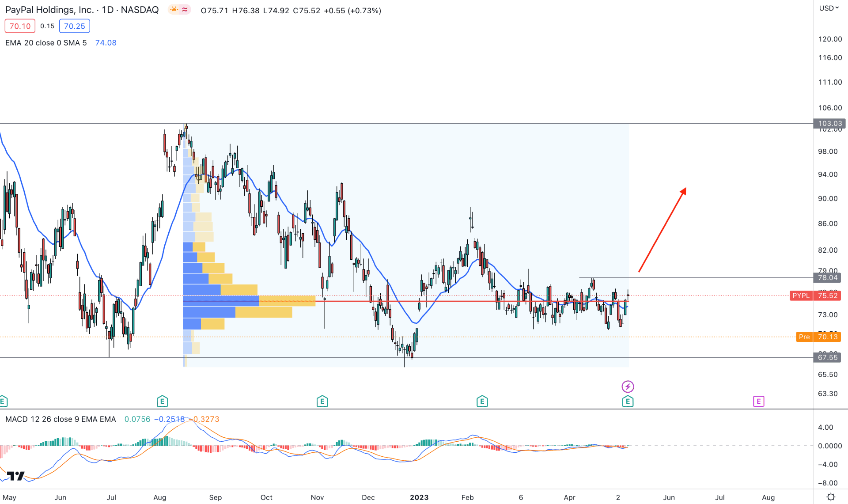Click the red 70.10 sell price button
The width and height of the screenshot is (848, 504).
pos(20,26)
